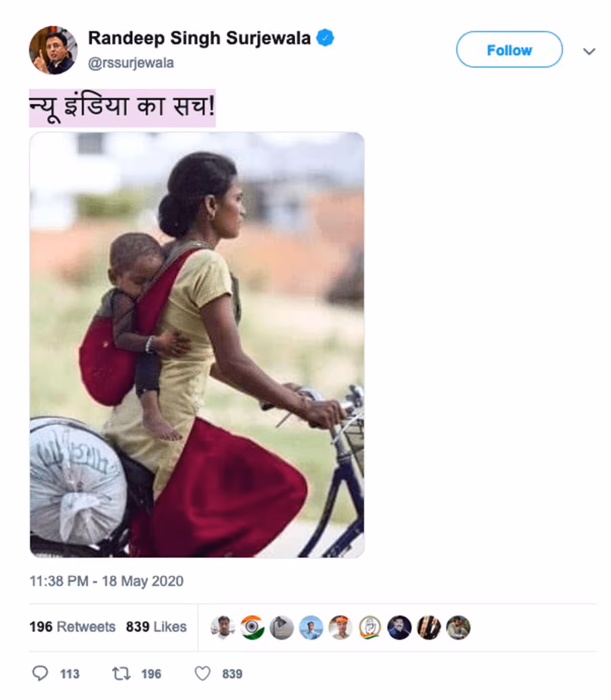
Task: Click the blue verified badge
Action: click(x=325, y=38)
